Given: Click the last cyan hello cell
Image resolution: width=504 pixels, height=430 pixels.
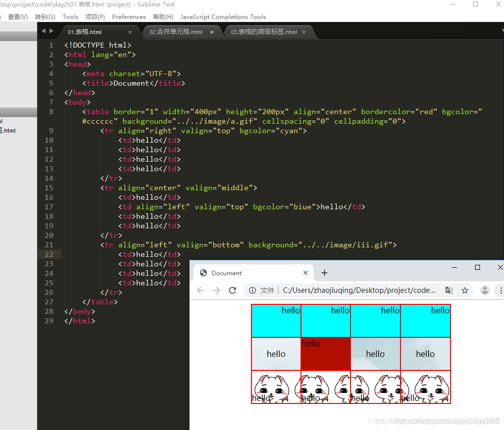Looking at the screenshot, I should tap(425, 321).
